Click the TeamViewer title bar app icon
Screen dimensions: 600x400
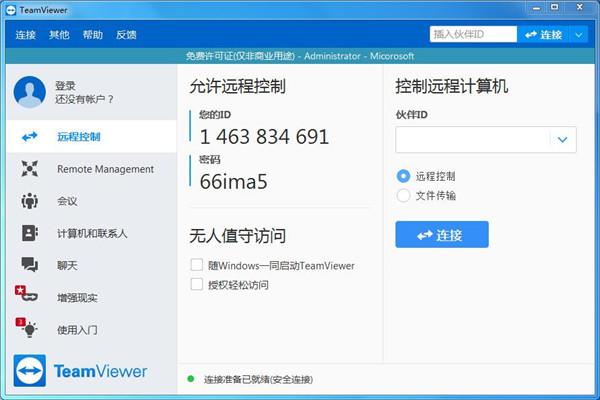[11, 10]
